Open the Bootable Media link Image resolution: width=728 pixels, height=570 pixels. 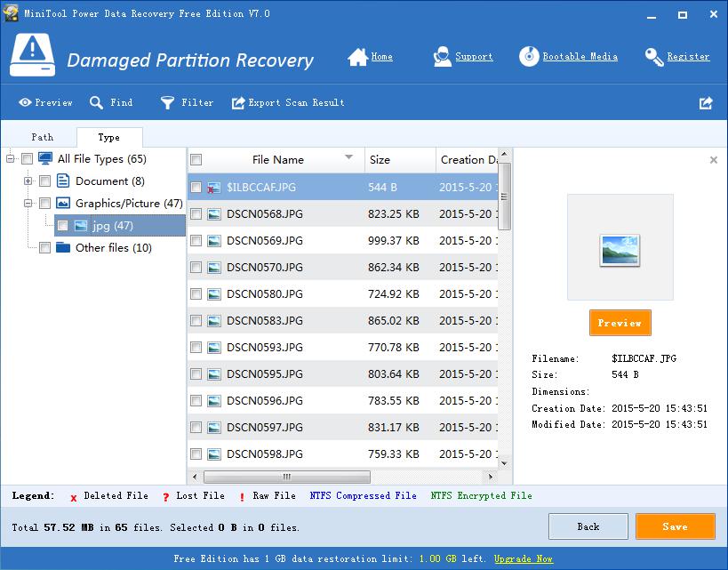[580, 57]
